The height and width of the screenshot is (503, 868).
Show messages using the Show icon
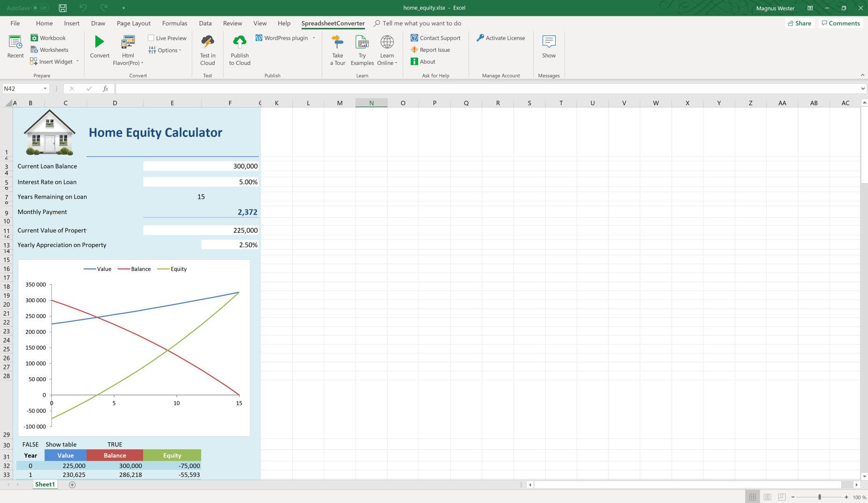(x=549, y=42)
